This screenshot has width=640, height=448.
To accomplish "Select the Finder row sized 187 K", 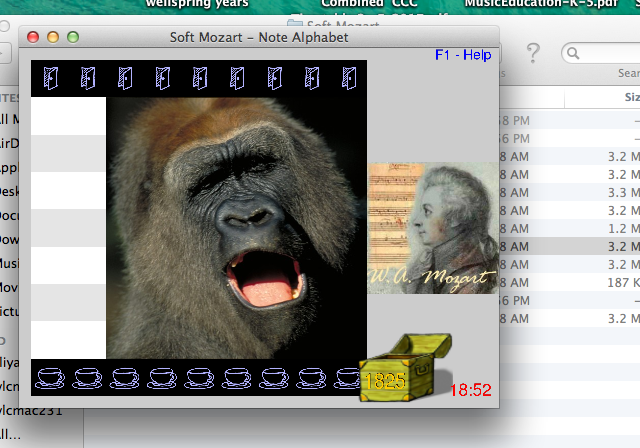I will click(569, 282).
